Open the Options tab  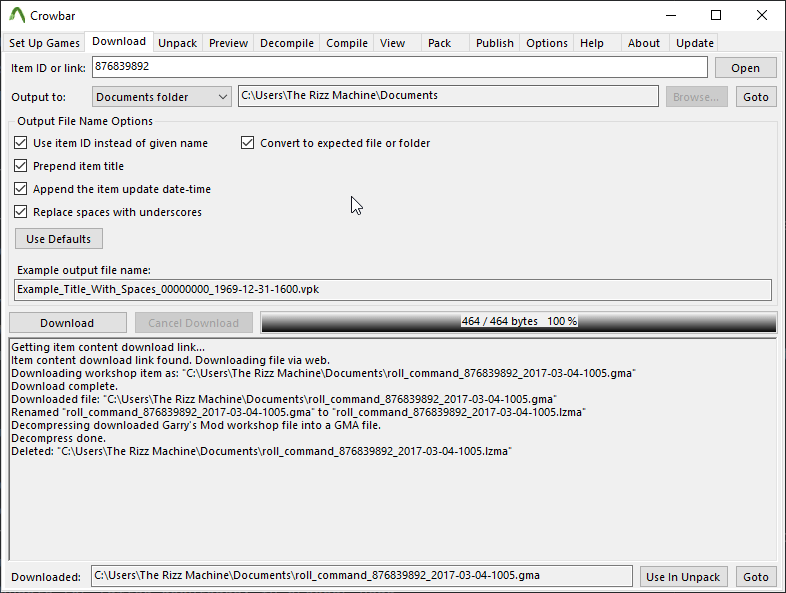coord(547,43)
